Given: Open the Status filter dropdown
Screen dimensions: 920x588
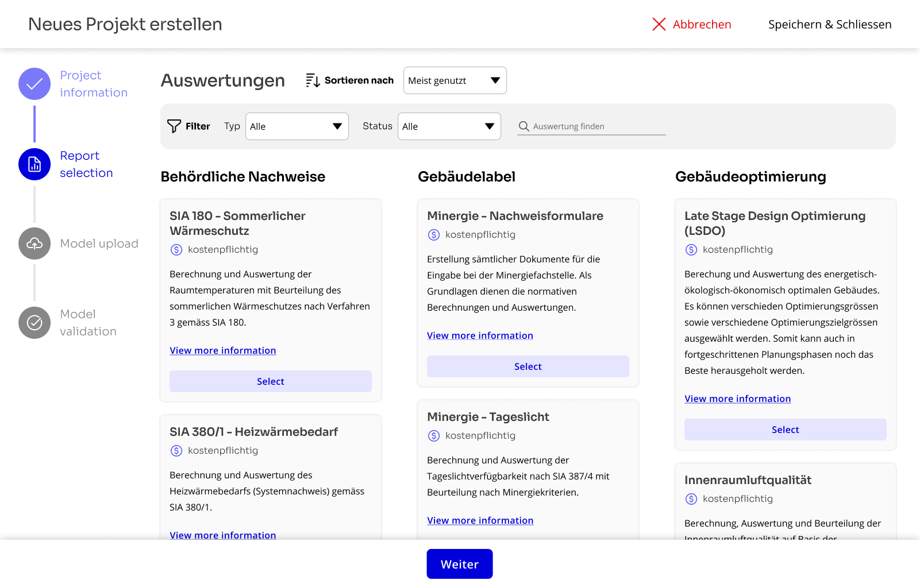Looking at the screenshot, I should pyautogui.click(x=449, y=126).
